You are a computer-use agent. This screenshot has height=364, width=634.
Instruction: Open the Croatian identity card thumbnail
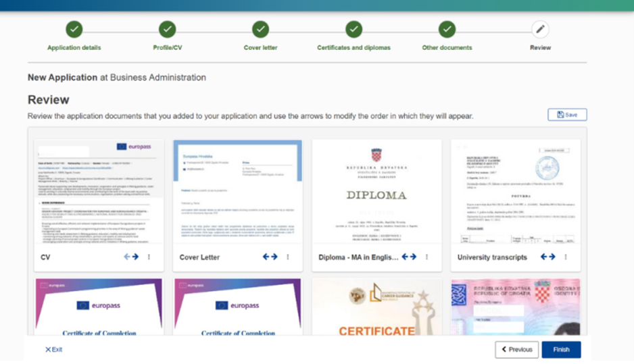(516, 307)
